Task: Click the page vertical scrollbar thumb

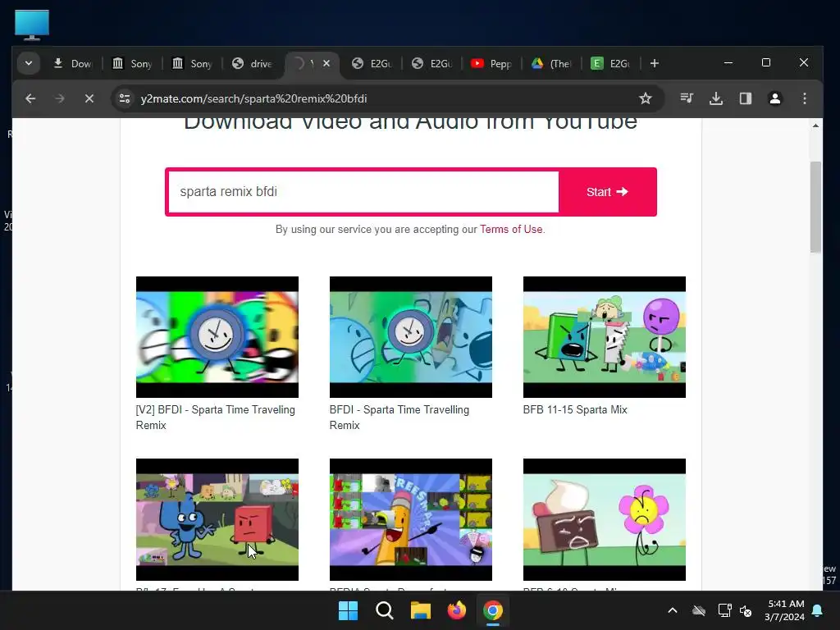Action: click(x=815, y=207)
